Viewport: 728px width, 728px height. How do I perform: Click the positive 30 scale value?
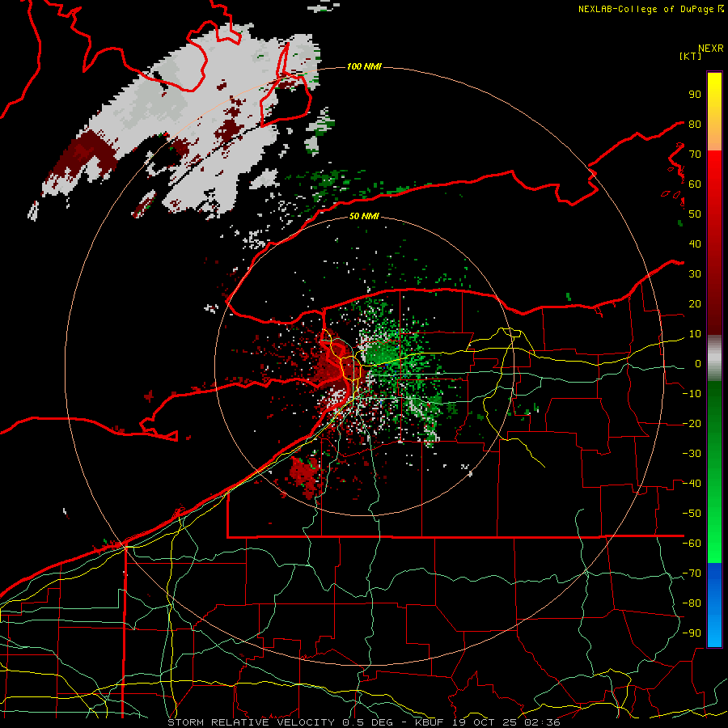tap(695, 274)
